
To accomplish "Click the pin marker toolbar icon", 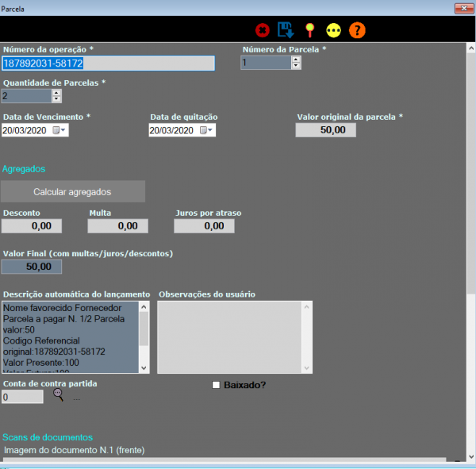I will pyautogui.click(x=309, y=30).
